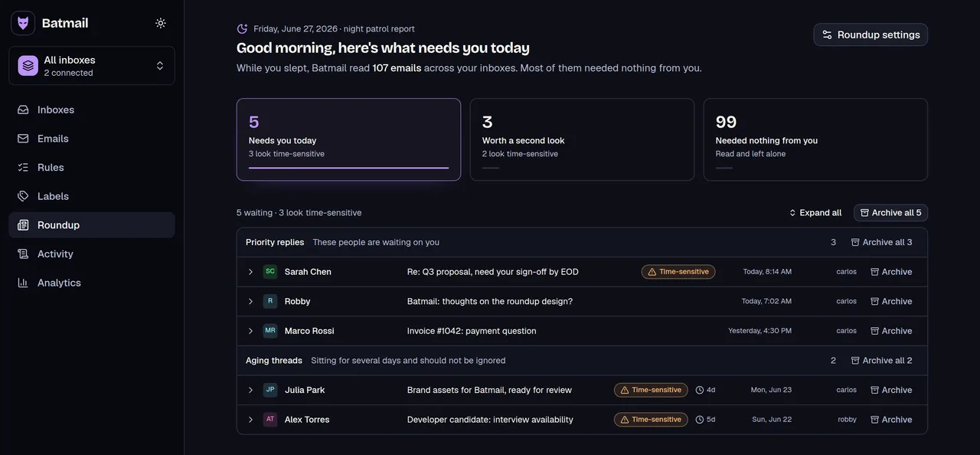Viewport: 980px width, 455px height.
Task: Open Analytics in the sidebar
Action: pos(92,283)
